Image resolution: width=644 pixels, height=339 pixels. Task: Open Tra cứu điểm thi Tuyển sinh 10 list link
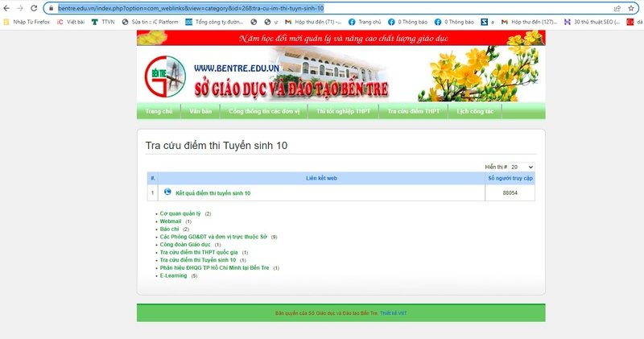(x=198, y=260)
